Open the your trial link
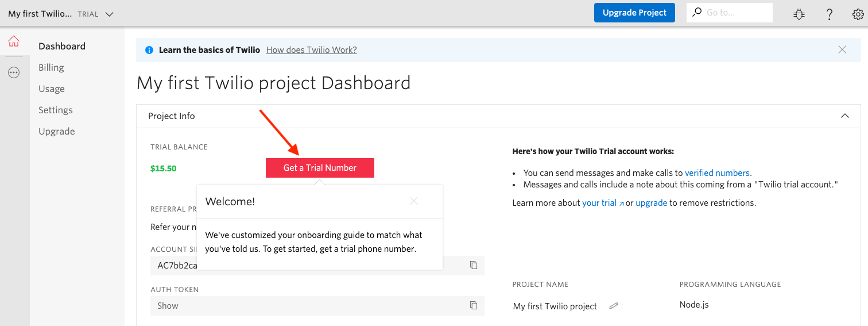 pyautogui.click(x=603, y=203)
